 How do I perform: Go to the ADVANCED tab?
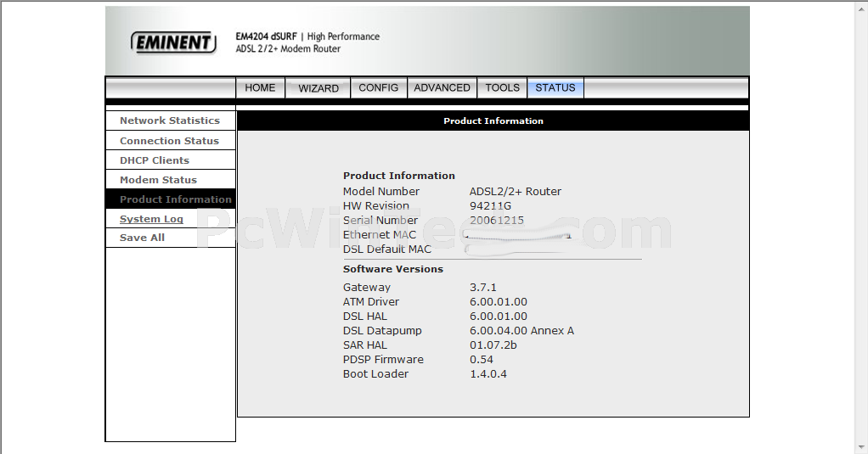tap(442, 88)
